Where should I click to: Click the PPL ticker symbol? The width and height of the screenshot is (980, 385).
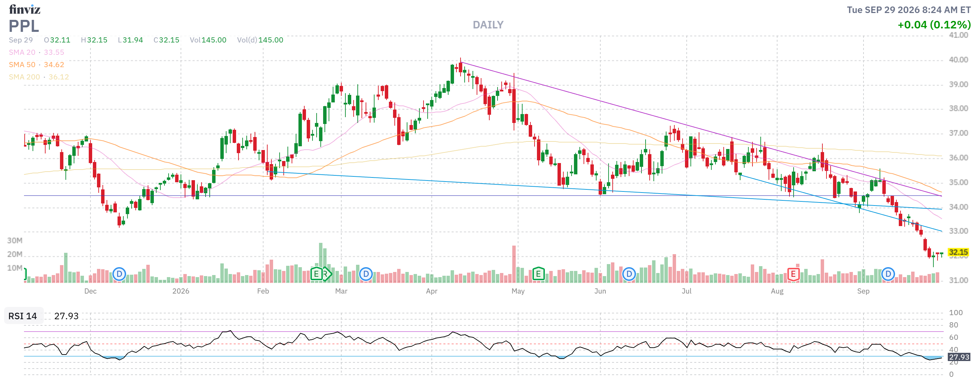point(24,26)
